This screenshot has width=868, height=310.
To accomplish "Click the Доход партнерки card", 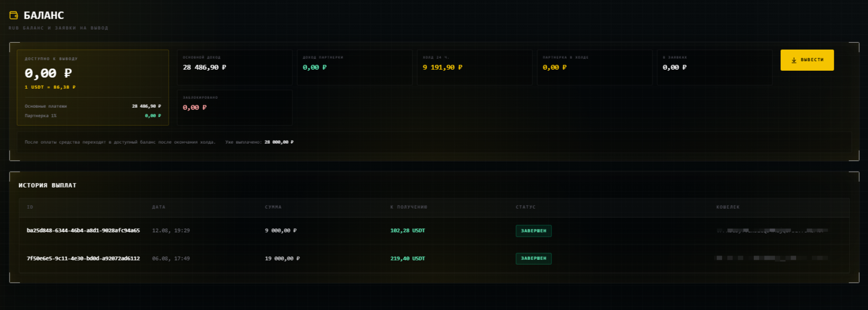I will pos(355,68).
